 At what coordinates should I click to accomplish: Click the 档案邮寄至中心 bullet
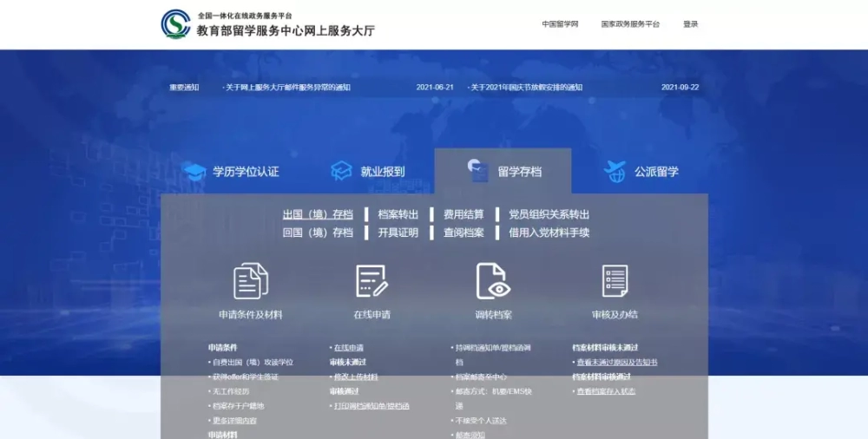click(481, 377)
